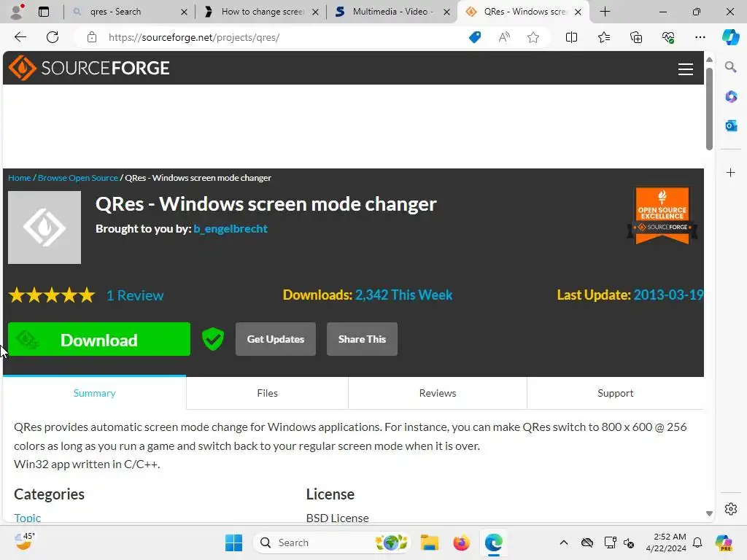747x560 pixels.
Task: Close the qres - Search tab
Action: click(184, 12)
